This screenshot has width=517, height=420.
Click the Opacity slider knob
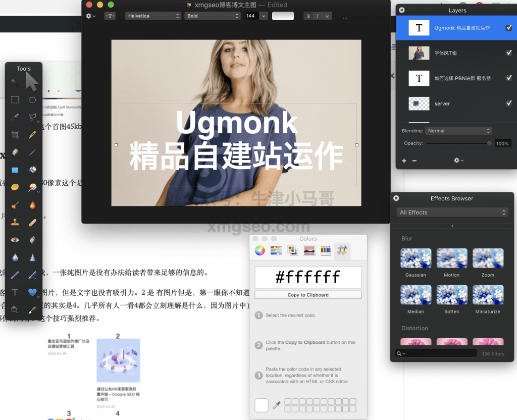[489, 143]
